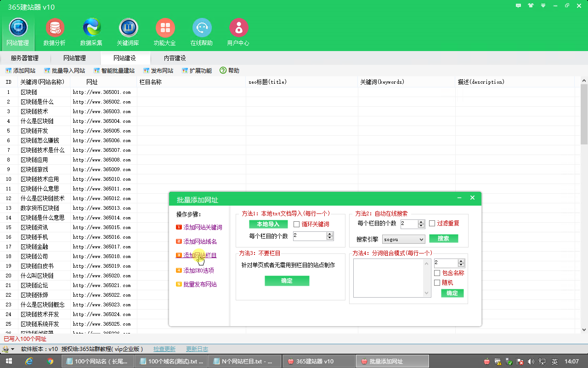588x368 pixels.
Task: Launch Chrome from the taskbar
Action: point(50,361)
